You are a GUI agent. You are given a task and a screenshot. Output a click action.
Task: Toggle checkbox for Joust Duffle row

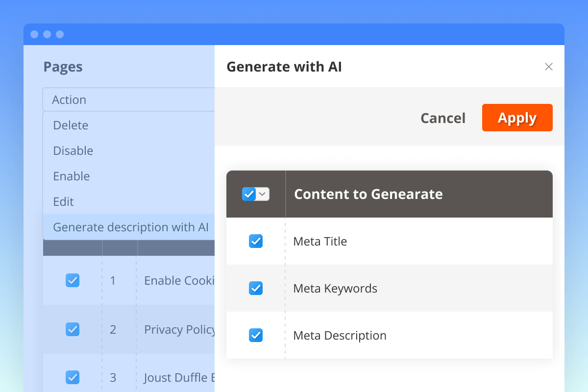click(73, 377)
